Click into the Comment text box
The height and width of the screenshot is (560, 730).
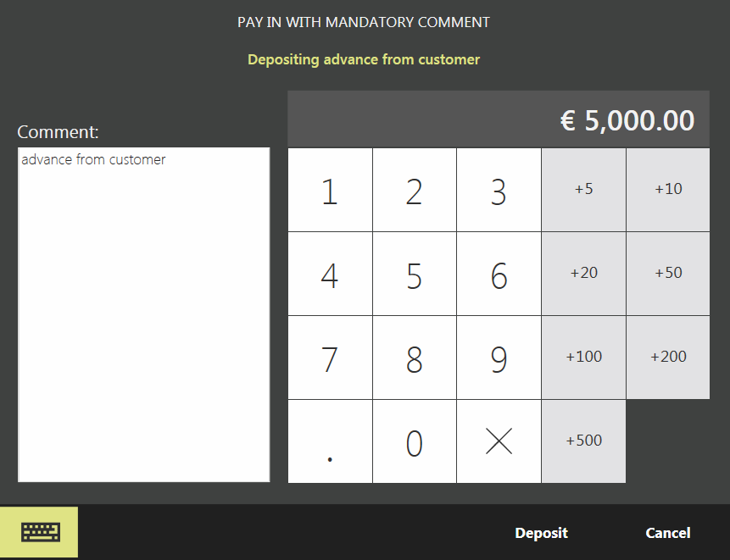(144, 314)
